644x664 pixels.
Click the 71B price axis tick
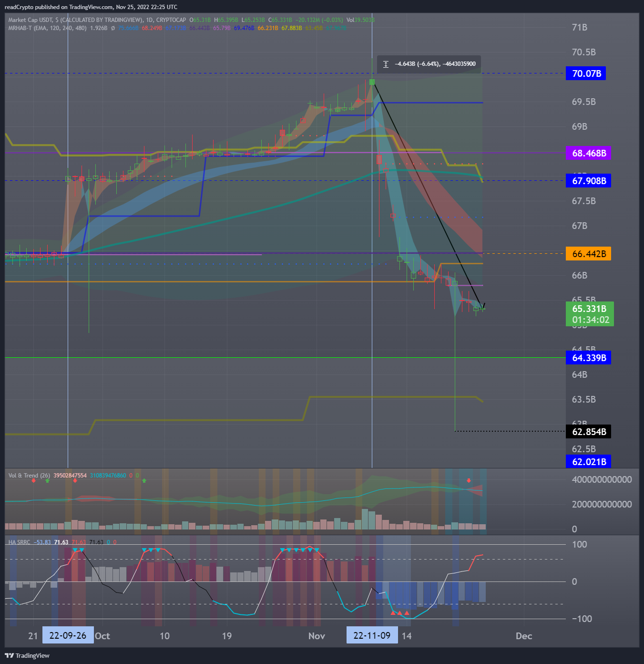(580, 27)
